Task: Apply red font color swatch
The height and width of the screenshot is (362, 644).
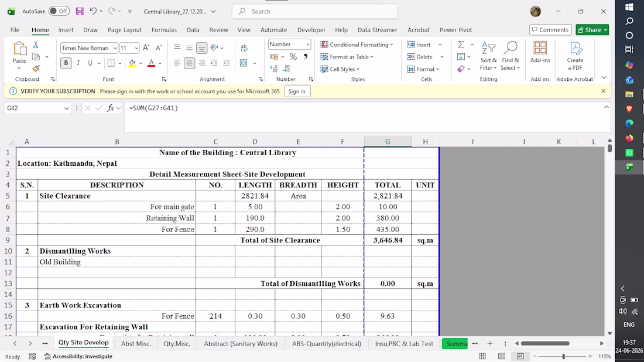Action: click(151, 63)
